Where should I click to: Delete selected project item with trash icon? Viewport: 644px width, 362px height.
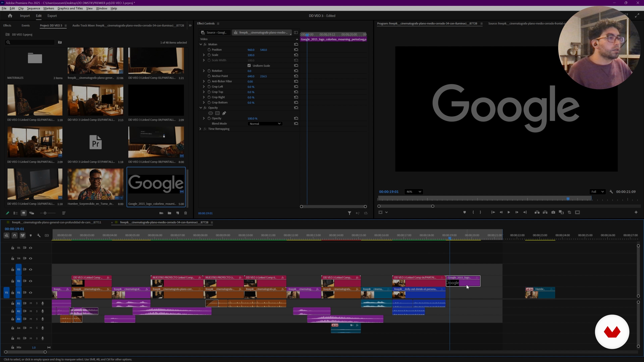coord(185,213)
